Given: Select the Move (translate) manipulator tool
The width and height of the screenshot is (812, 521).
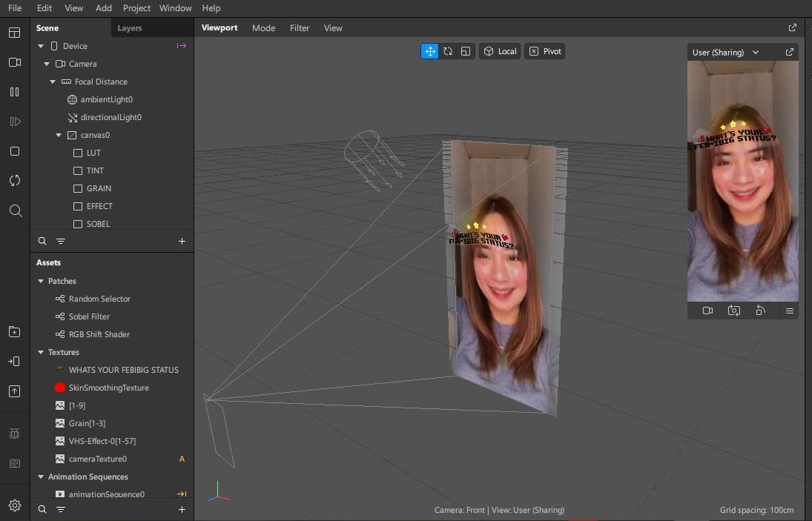Looking at the screenshot, I should coord(430,51).
